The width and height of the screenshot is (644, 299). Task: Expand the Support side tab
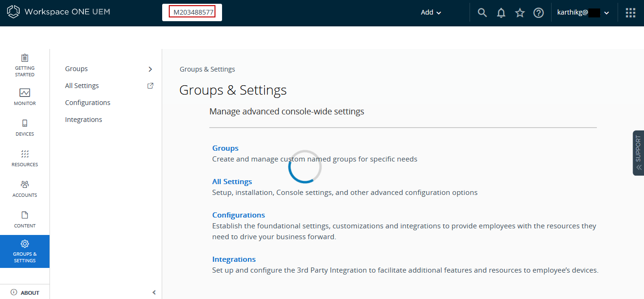tap(638, 153)
